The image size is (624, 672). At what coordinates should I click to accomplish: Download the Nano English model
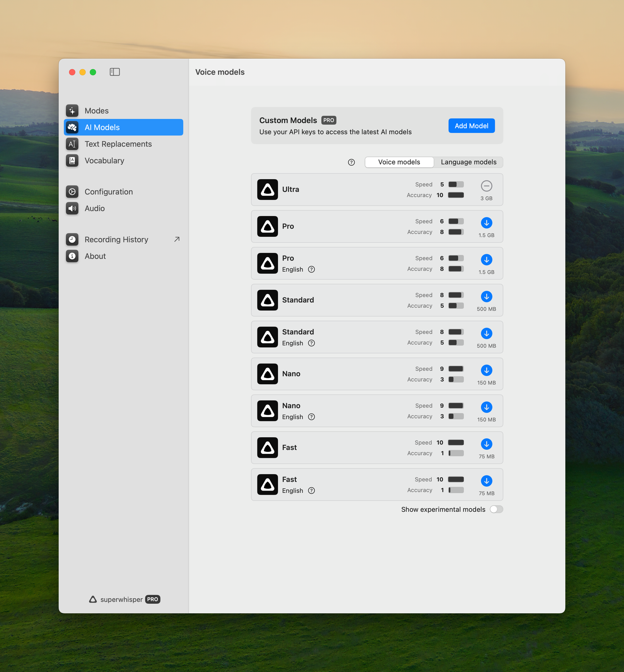[486, 407]
